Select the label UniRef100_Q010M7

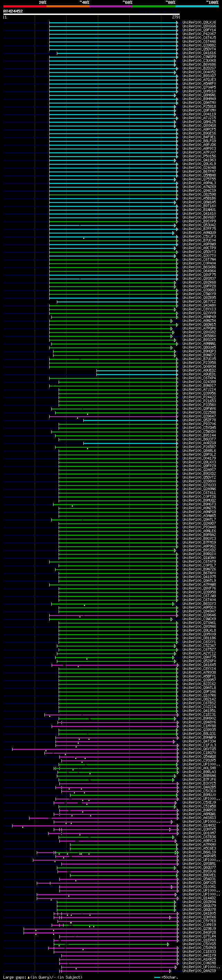tap(199, 834)
